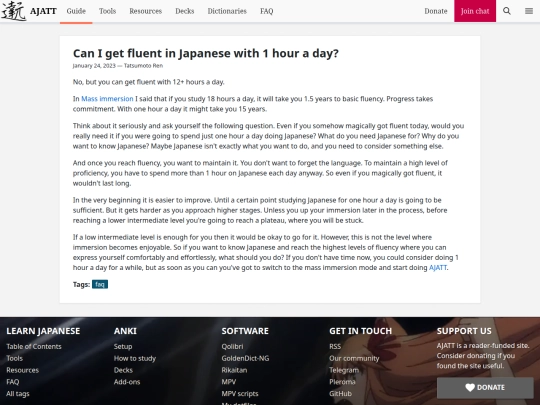Open How to study footer link
Viewport: 540px width, 405px height.
click(135, 358)
